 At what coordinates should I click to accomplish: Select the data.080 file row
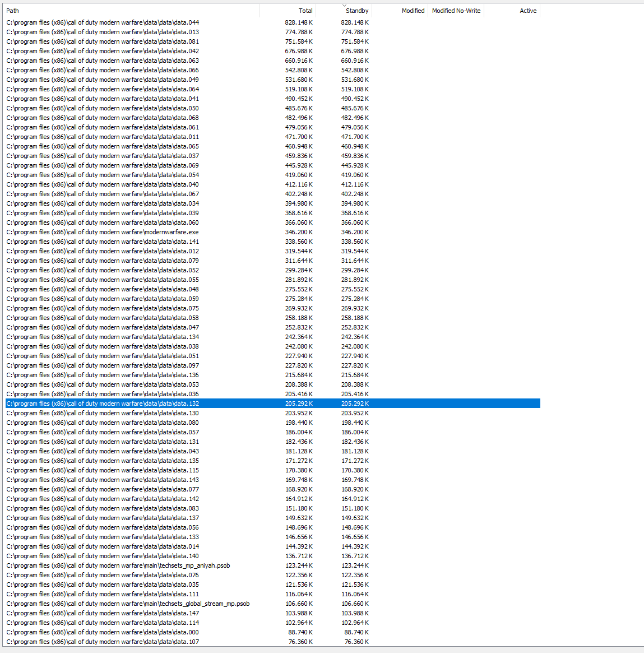tap(273, 423)
